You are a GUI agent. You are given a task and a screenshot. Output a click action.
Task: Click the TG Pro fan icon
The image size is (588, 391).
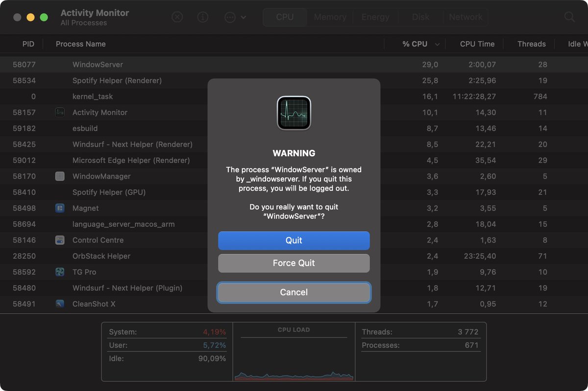(x=60, y=272)
